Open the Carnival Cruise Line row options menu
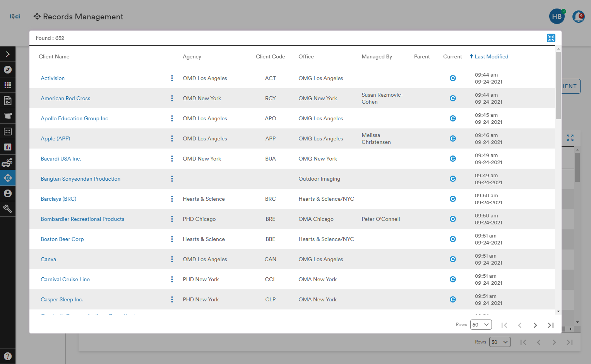Viewport: 591px width, 364px height. pyautogui.click(x=172, y=279)
